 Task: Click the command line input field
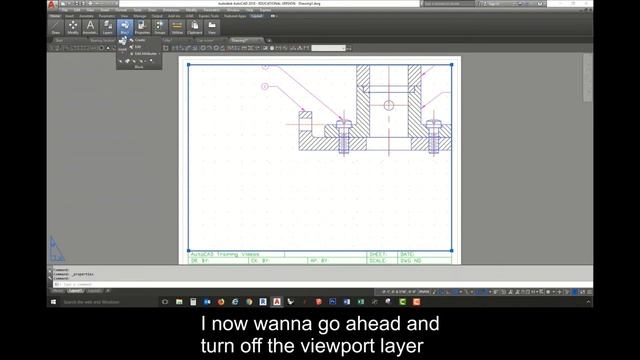322,284
